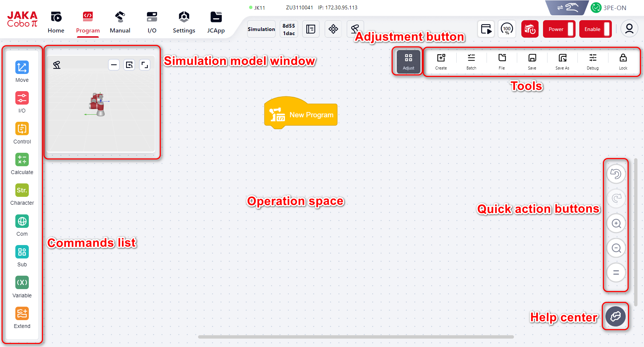This screenshot has height=347, width=644.
Task: Open the Control commands category
Action: point(22,129)
